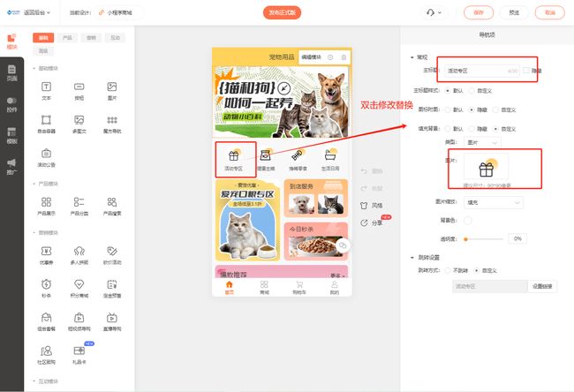This screenshot has height=392, width=574.
Task: Select the 礼品卡 gift card module
Action: coord(79,355)
